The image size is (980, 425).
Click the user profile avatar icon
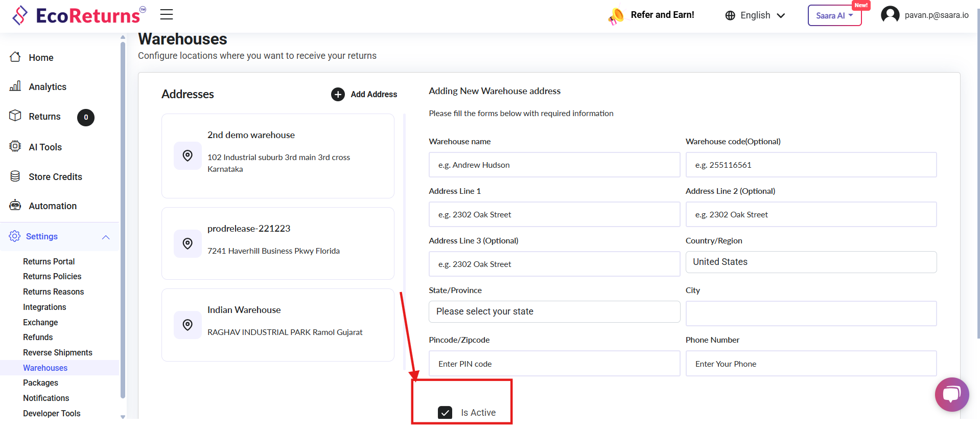tap(890, 15)
